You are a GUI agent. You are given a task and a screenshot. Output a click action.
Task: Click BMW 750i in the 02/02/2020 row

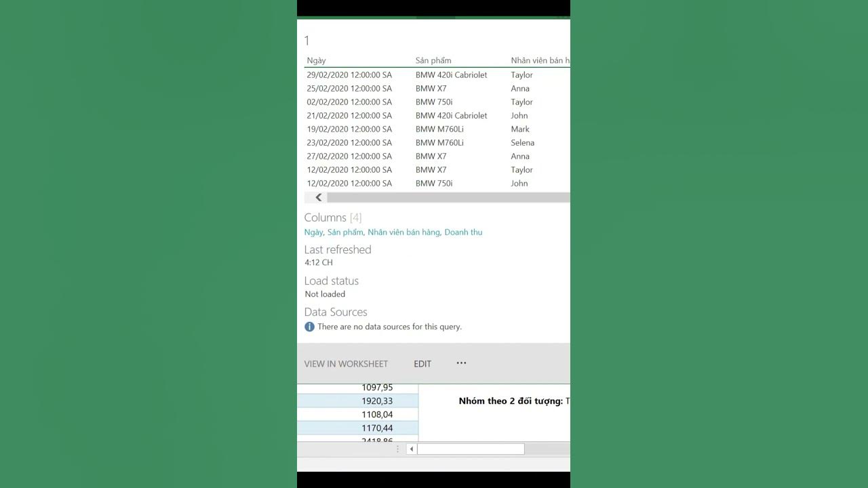(x=434, y=102)
